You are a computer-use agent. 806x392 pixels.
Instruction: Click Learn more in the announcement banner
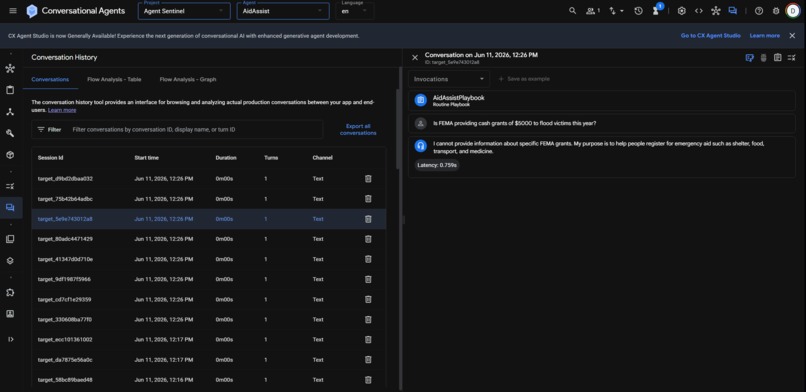pos(764,36)
